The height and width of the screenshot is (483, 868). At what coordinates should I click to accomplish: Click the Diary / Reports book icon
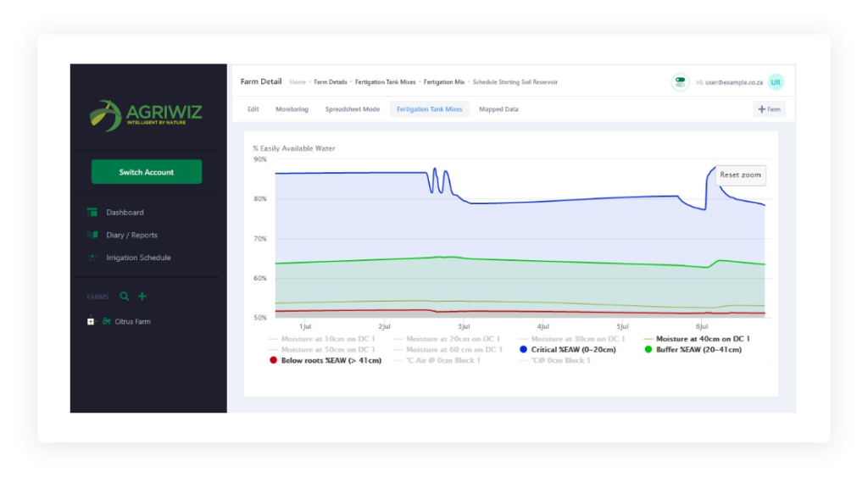coord(92,235)
